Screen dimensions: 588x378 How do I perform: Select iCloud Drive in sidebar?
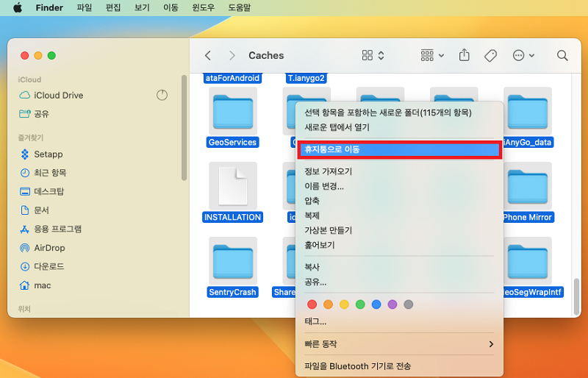[x=58, y=95]
